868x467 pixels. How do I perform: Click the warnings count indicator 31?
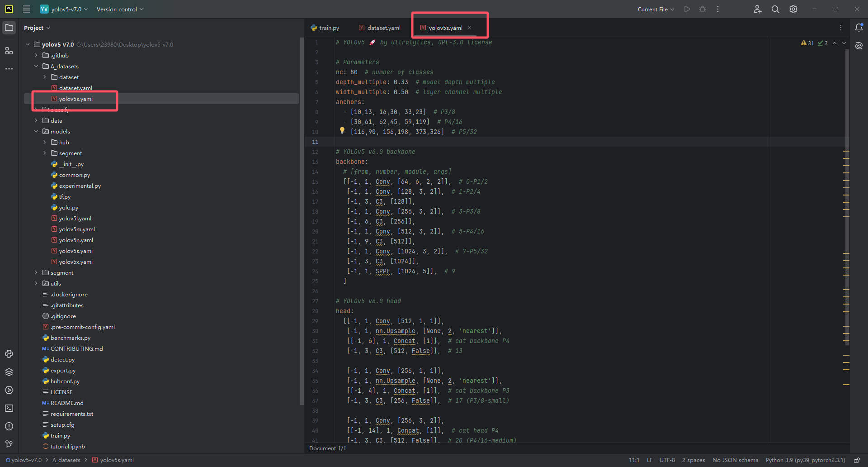coord(807,43)
